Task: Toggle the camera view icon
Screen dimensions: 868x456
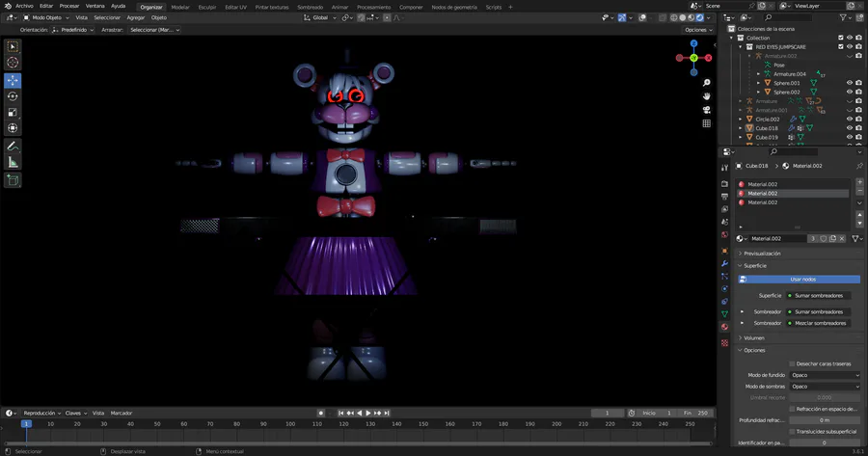Action: (x=706, y=110)
